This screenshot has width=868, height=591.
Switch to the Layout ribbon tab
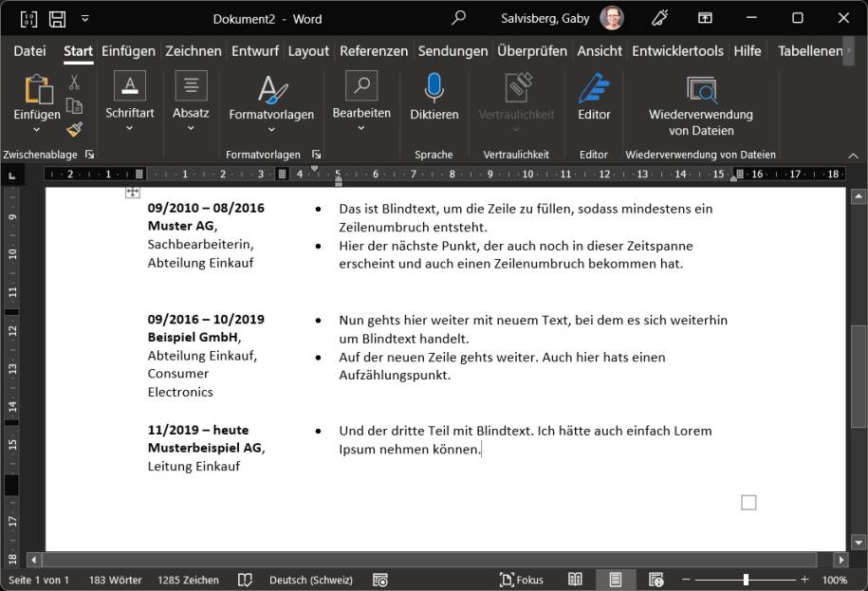308,51
